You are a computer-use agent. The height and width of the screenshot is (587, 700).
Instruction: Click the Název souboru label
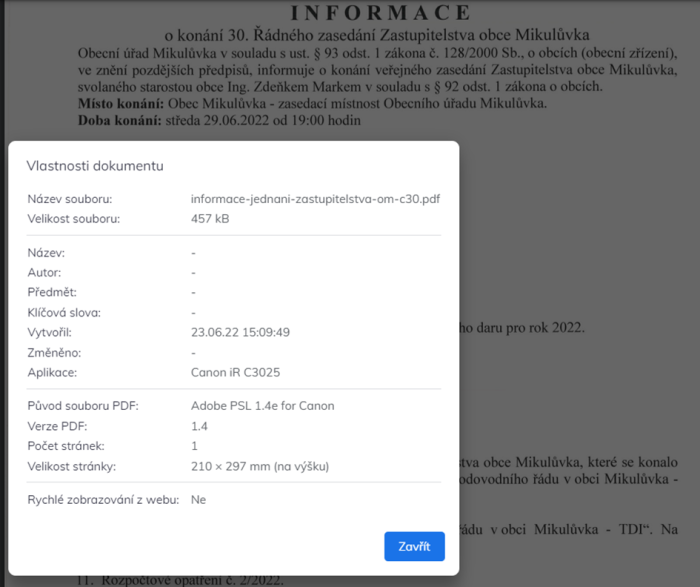tap(70, 199)
